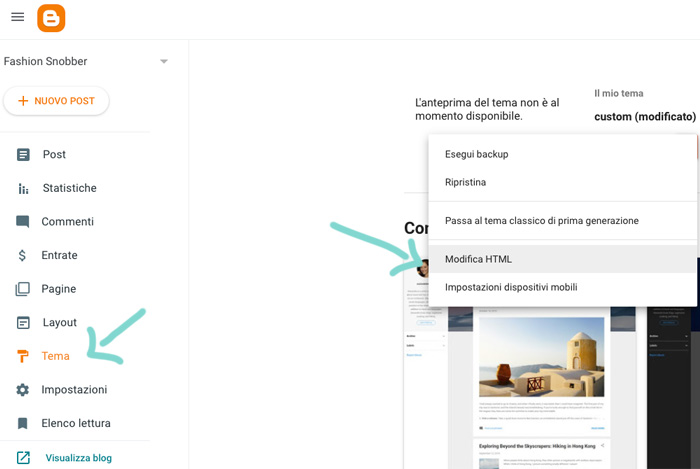Viewport: 700px width, 469px height.
Task: Click the Post document icon
Action: (23, 154)
